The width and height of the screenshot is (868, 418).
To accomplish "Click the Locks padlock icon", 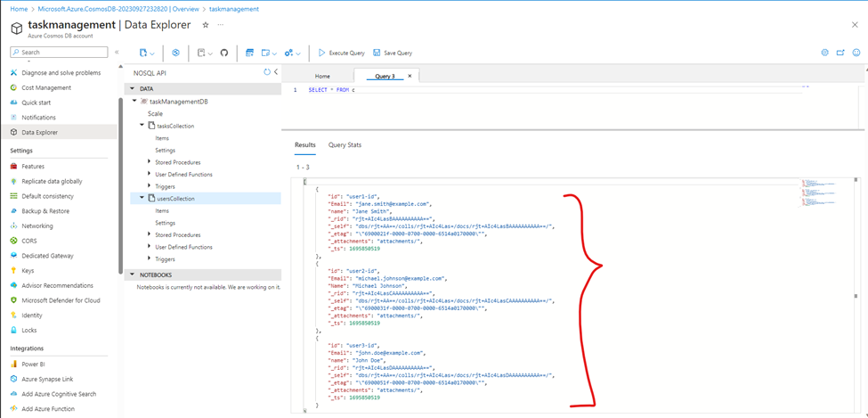I will (14, 331).
